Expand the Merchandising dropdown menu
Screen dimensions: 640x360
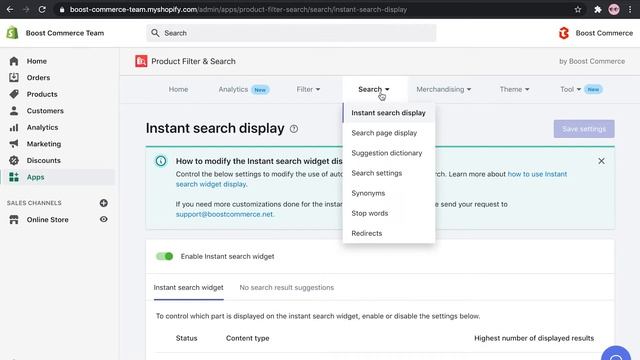[x=444, y=89]
